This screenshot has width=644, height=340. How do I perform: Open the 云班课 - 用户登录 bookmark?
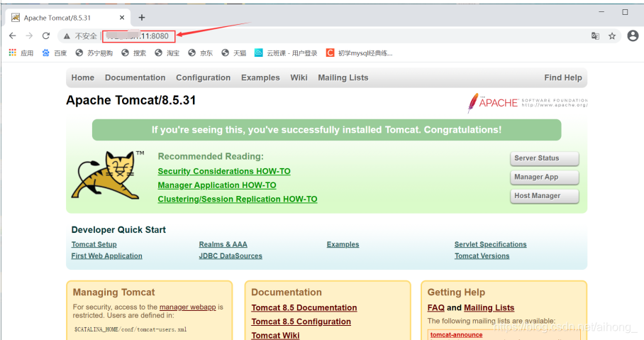pos(286,53)
